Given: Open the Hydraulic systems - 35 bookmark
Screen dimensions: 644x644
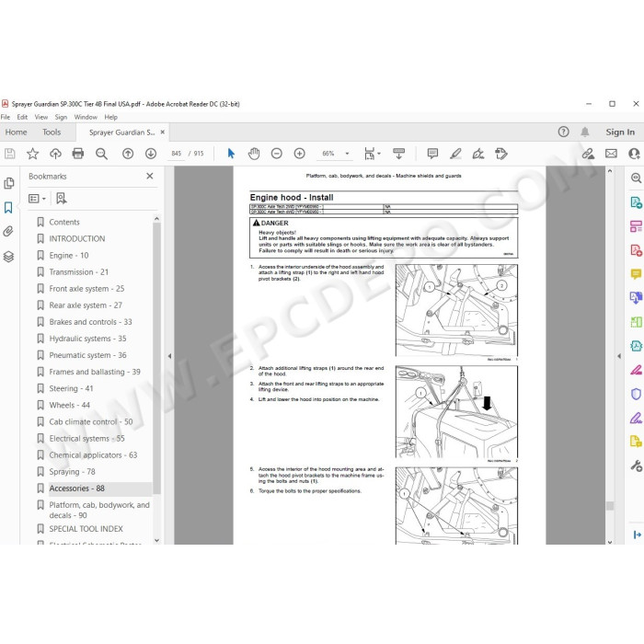Looking at the screenshot, I should coord(87,339).
